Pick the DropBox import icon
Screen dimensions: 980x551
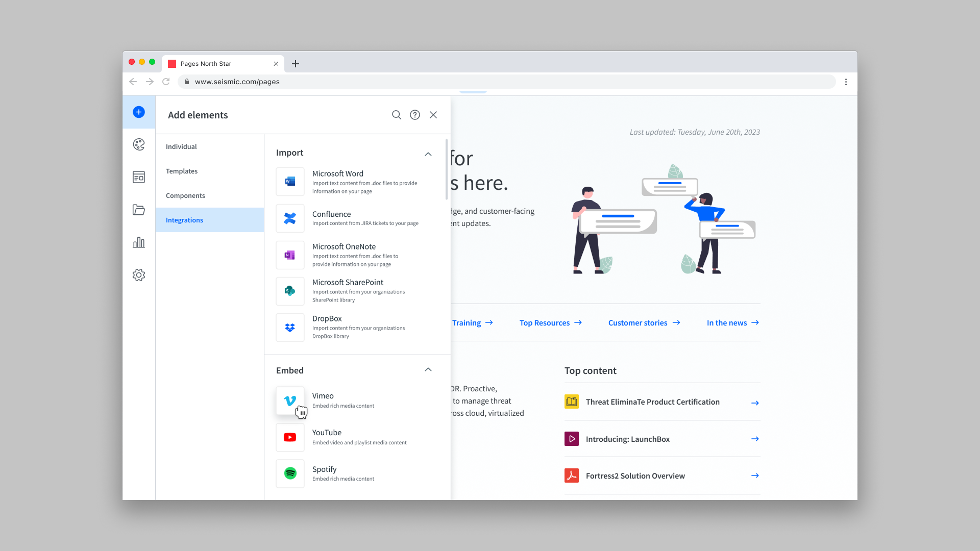click(290, 328)
